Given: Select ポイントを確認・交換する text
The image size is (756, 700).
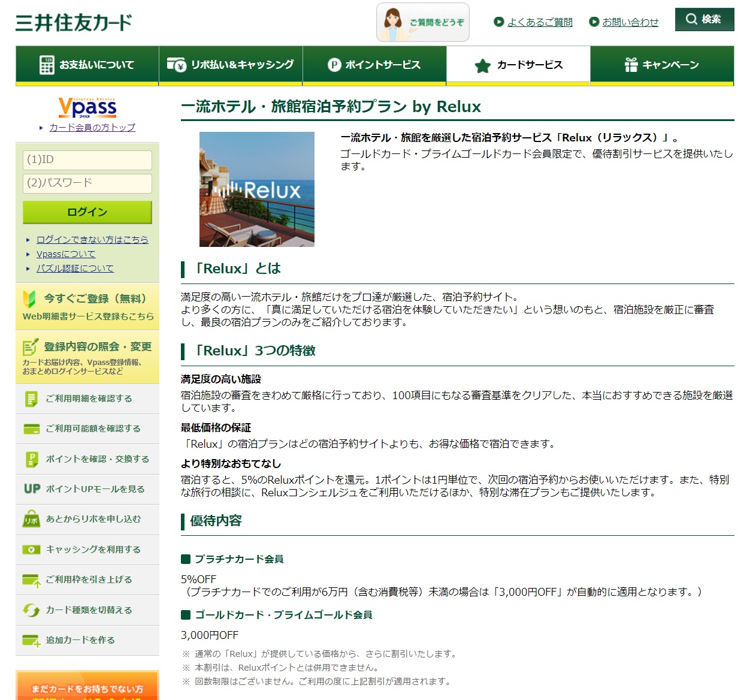Looking at the screenshot, I should [98, 459].
